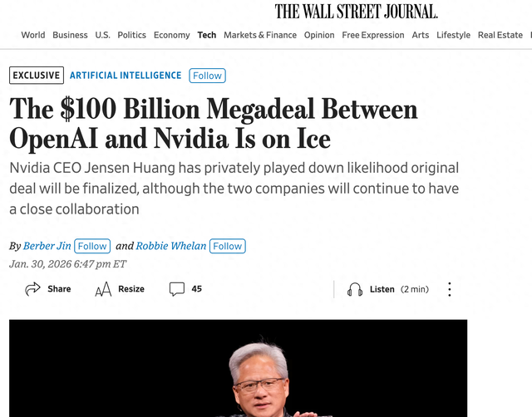
Task: Open comments via speech bubble icon
Action: coord(177,289)
